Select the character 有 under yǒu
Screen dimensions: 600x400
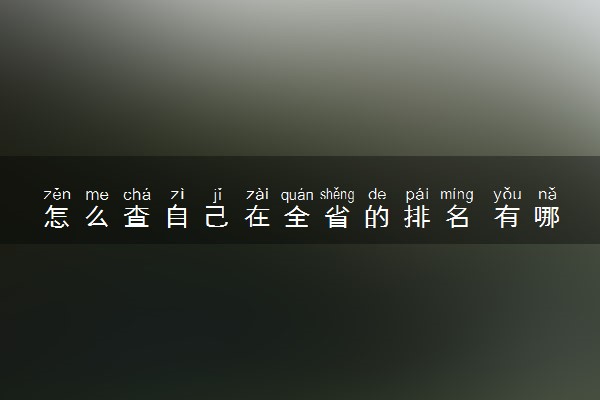507,216
